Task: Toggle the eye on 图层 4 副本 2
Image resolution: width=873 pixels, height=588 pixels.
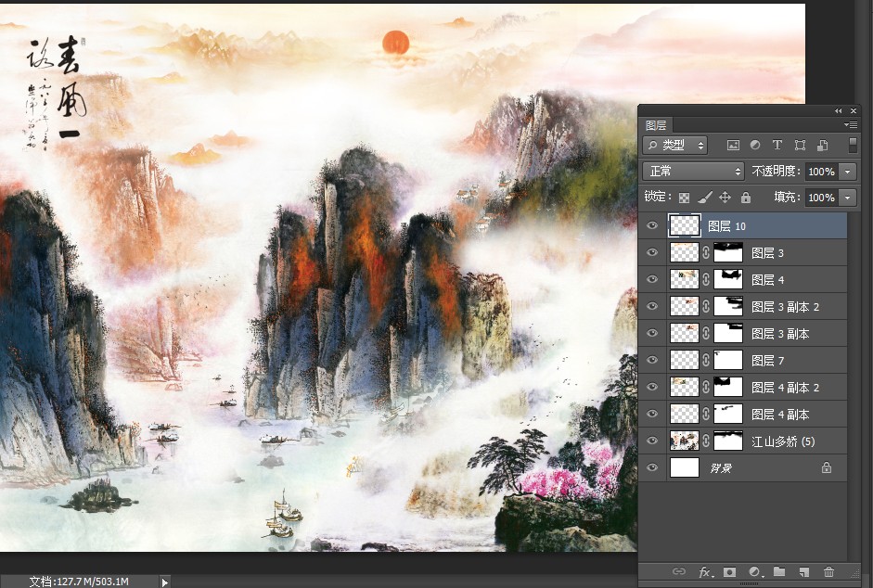Action: click(652, 387)
